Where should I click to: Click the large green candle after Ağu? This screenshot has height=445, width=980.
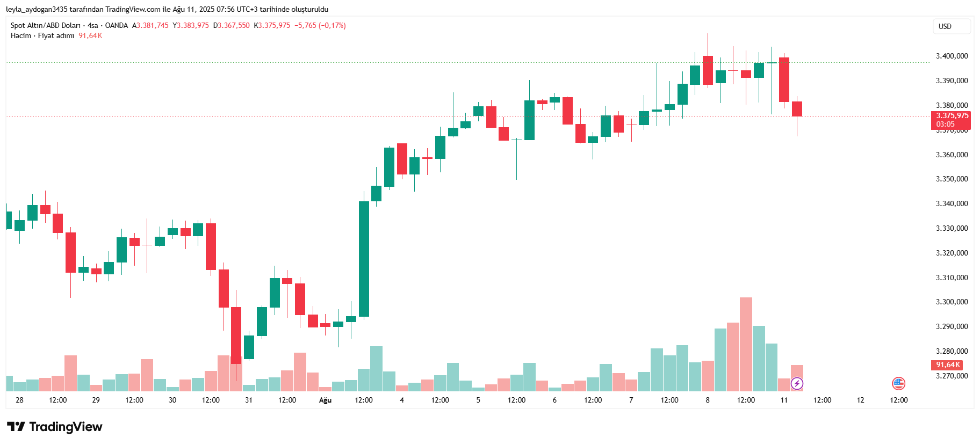click(364, 259)
